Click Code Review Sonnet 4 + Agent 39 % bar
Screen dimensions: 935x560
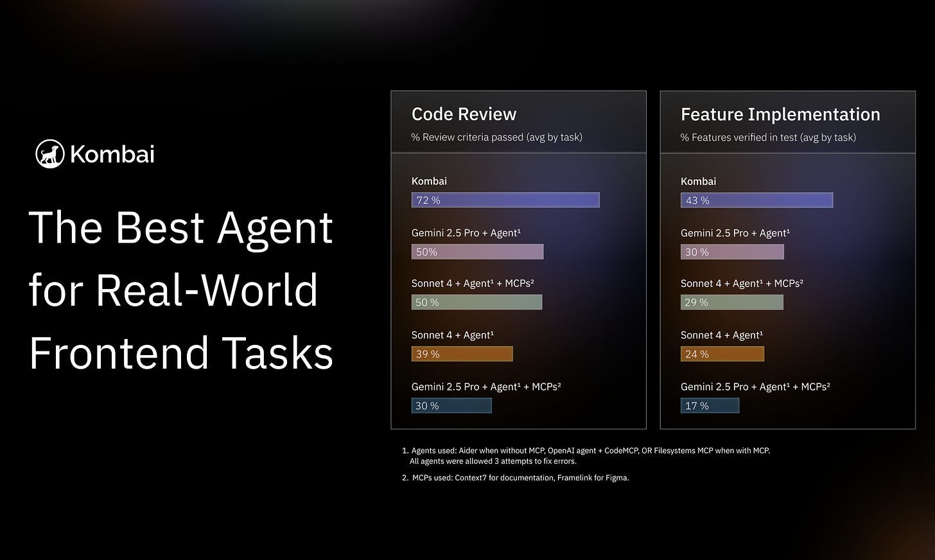pyautogui.click(x=462, y=354)
